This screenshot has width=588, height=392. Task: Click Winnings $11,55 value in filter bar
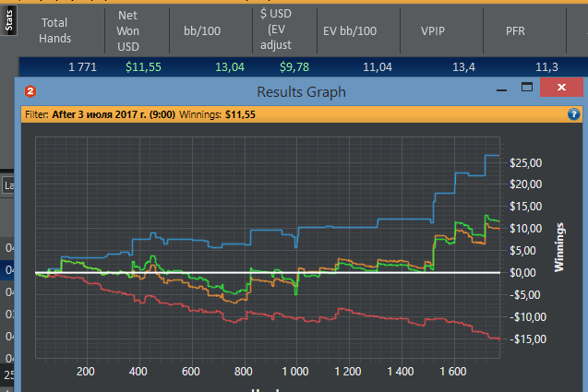(240, 114)
